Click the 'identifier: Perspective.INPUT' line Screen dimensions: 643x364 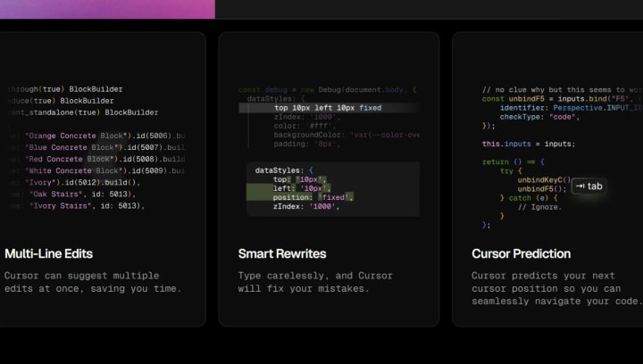pos(571,108)
